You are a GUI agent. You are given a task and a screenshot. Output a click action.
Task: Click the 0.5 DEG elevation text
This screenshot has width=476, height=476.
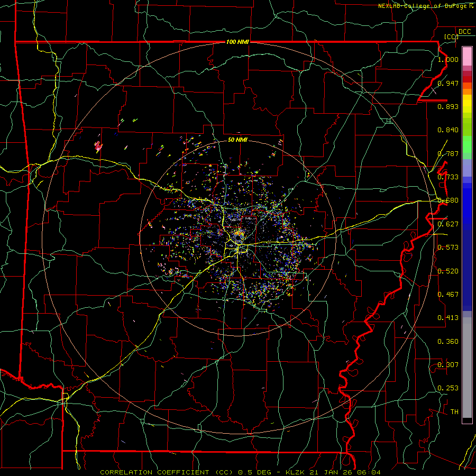tap(254, 472)
